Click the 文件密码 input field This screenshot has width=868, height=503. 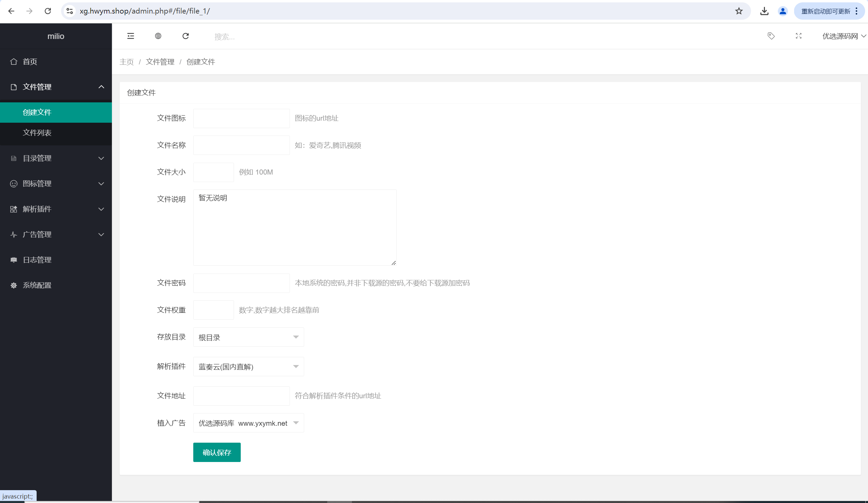[241, 283]
